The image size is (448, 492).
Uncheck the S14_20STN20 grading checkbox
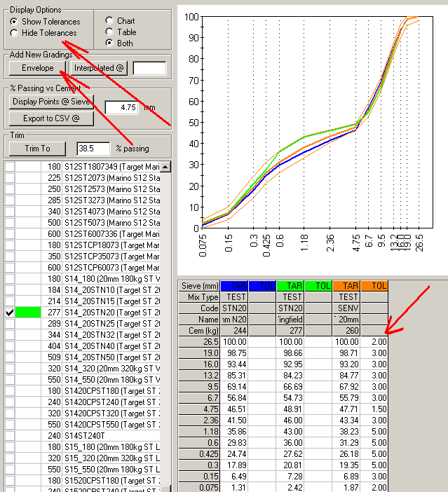click(x=9, y=313)
